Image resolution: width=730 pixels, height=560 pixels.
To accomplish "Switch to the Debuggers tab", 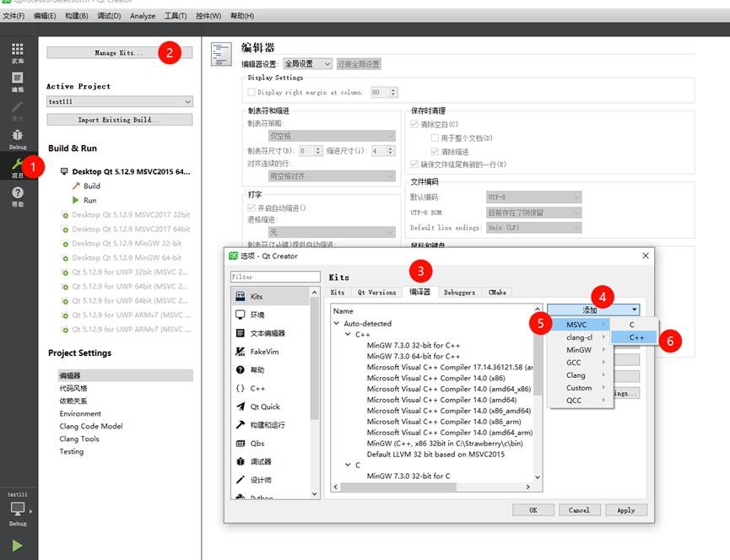I will tap(459, 293).
